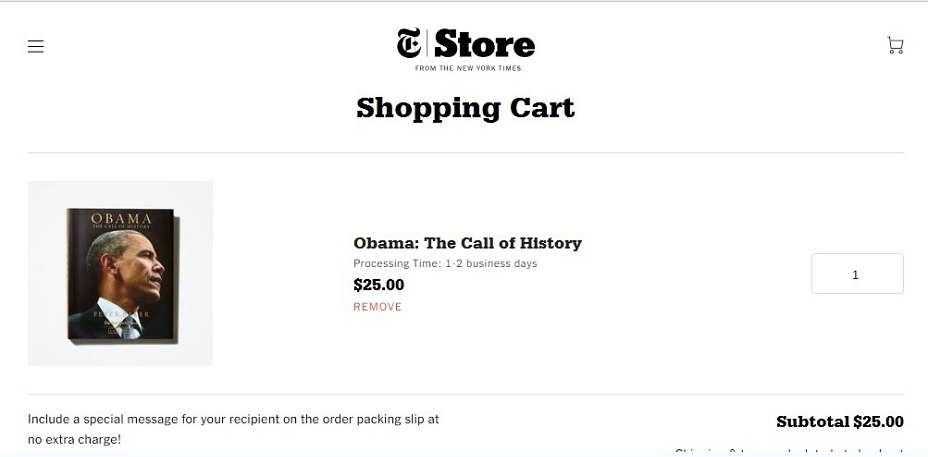
Task: Click the subtotal amount $25.00
Action: click(x=878, y=422)
